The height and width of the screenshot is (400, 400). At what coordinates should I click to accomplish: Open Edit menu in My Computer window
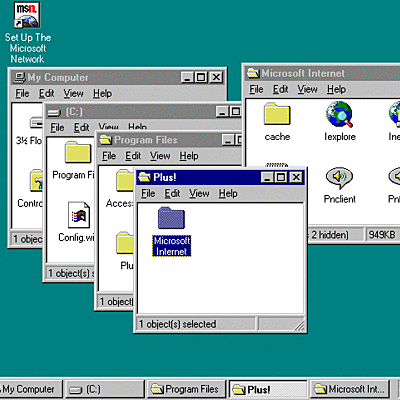click(x=46, y=94)
